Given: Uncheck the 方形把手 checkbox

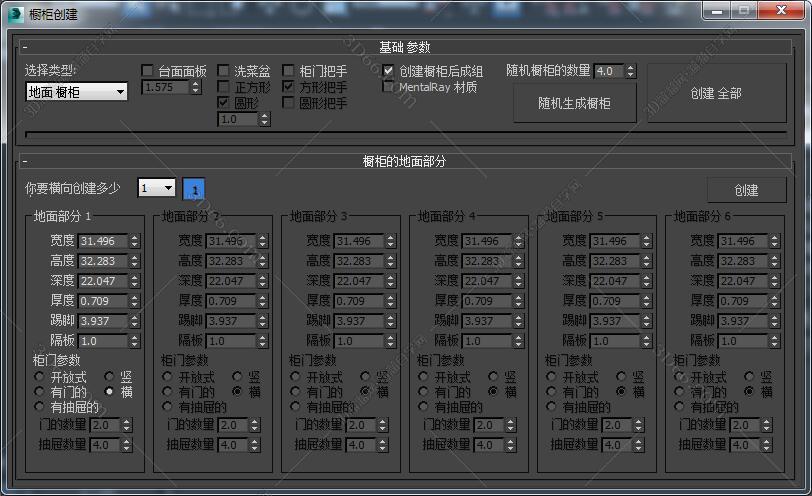Looking at the screenshot, I should 289,87.
